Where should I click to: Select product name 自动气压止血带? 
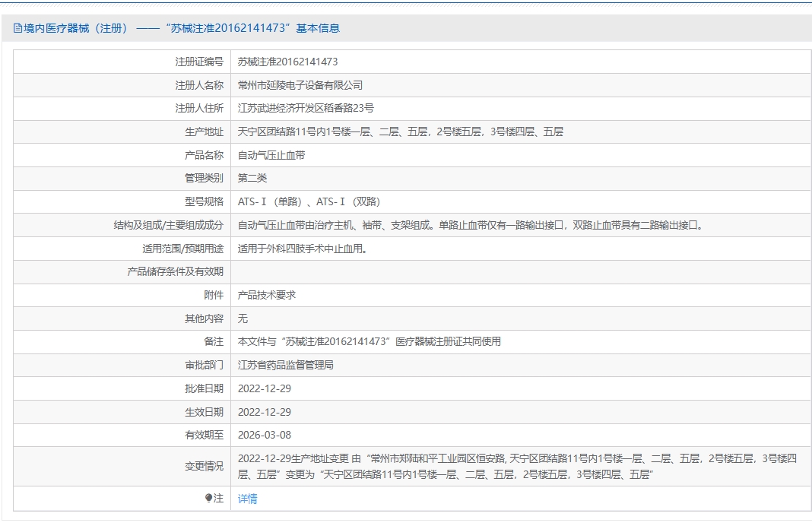coord(271,155)
